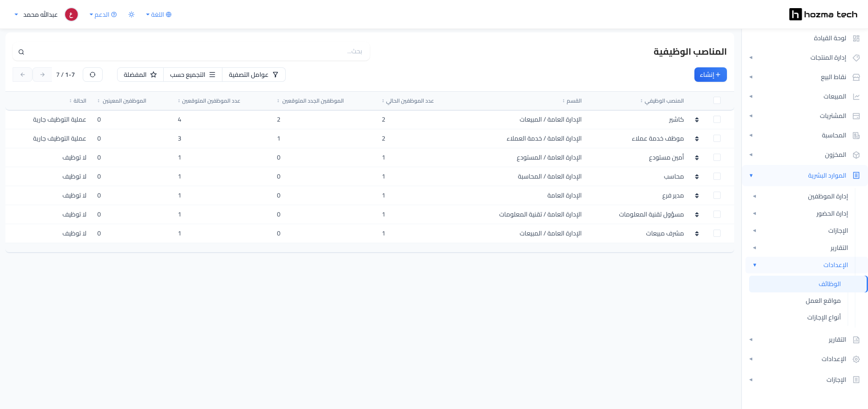The height and width of the screenshot is (409, 868).
Task: Check the مشرف مبيعات row checkbox
Action: [717, 233]
